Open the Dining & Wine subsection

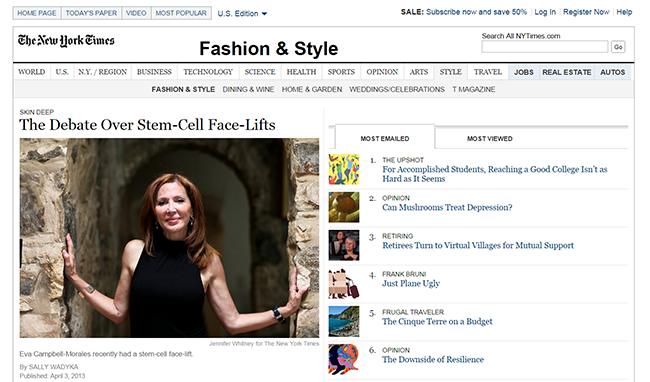248,89
